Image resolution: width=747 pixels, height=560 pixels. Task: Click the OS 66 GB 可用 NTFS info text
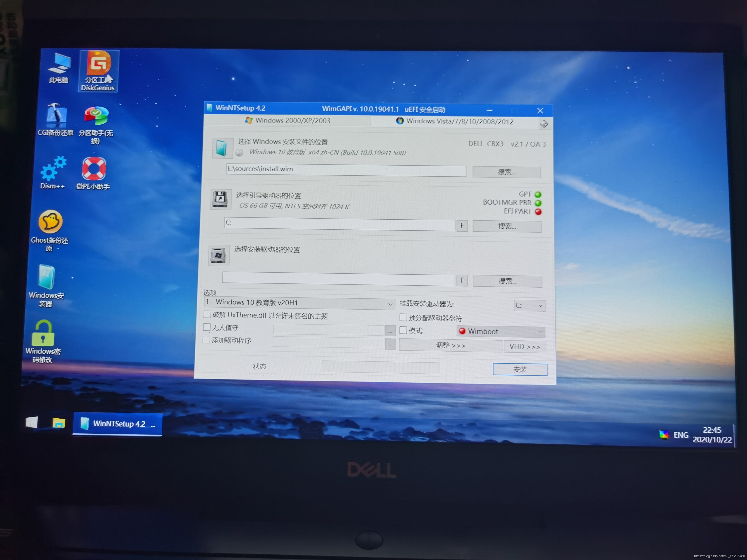tap(294, 206)
